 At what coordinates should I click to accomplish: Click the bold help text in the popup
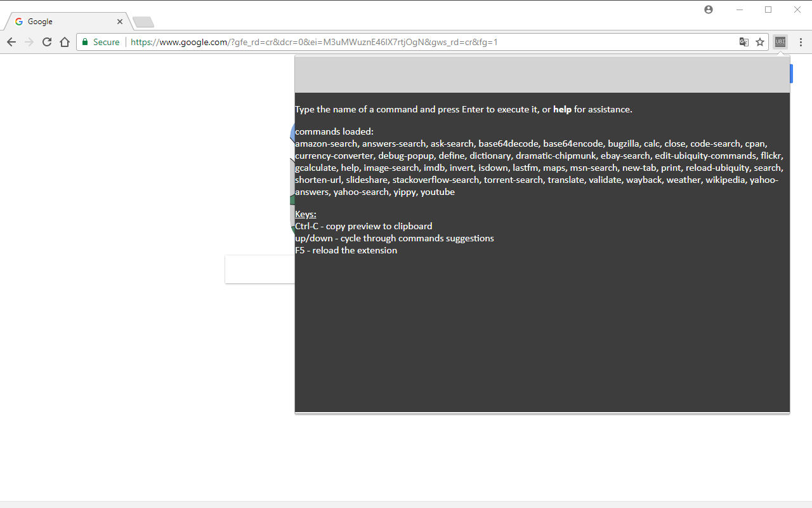[x=562, y=109]
